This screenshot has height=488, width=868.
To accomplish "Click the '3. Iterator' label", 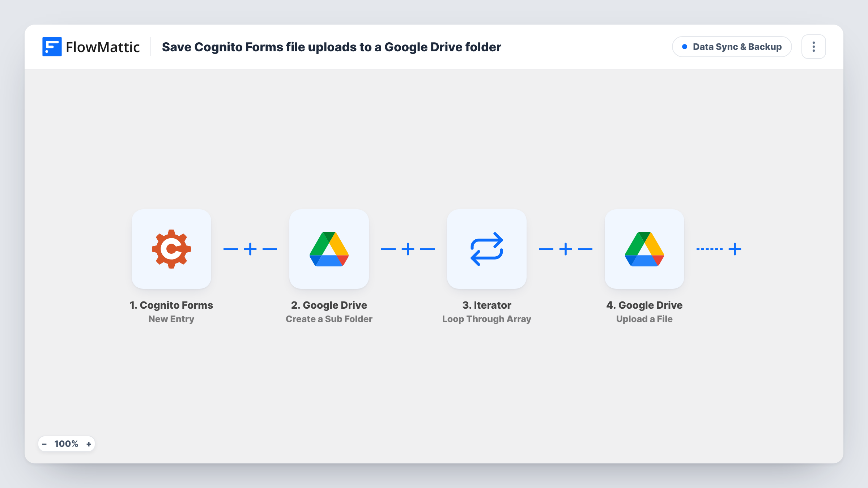I will point(487,305).
